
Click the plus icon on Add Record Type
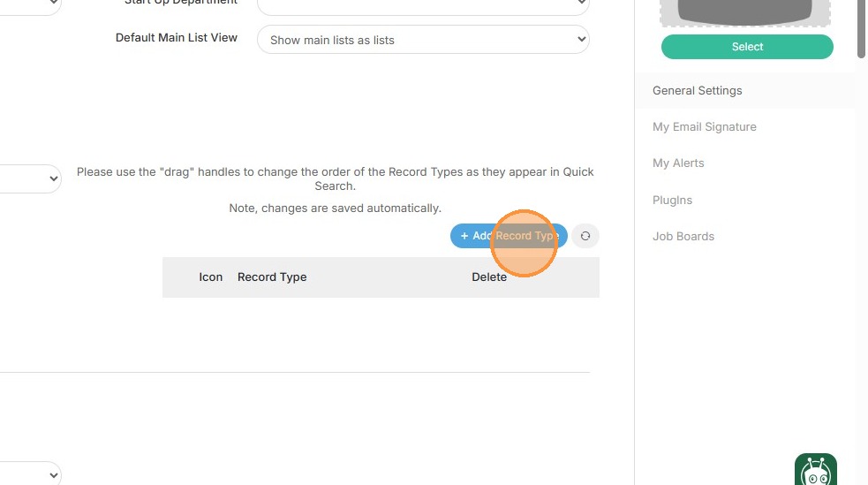464,236
